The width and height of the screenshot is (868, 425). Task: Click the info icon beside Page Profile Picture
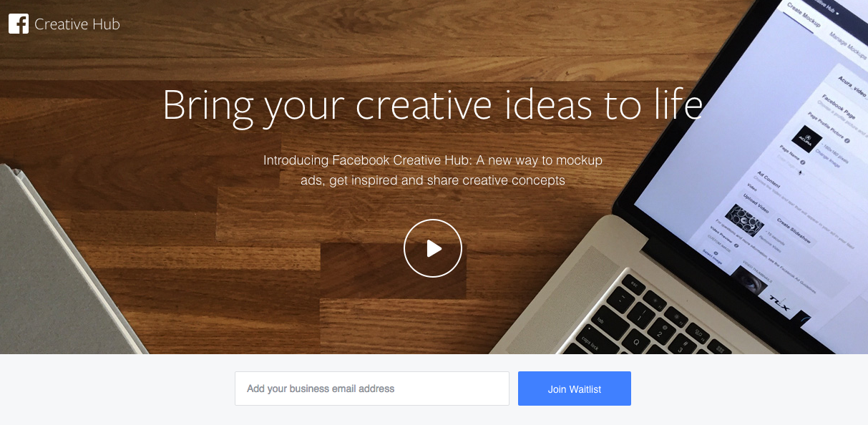pyautogui.click(x=847, y=140)
